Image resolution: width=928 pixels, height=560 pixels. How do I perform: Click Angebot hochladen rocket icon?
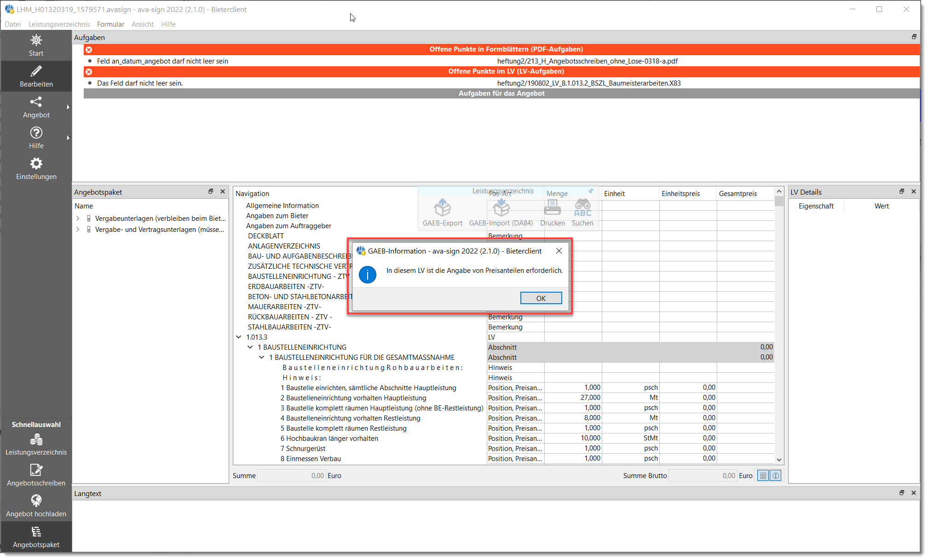pos(36,501)
